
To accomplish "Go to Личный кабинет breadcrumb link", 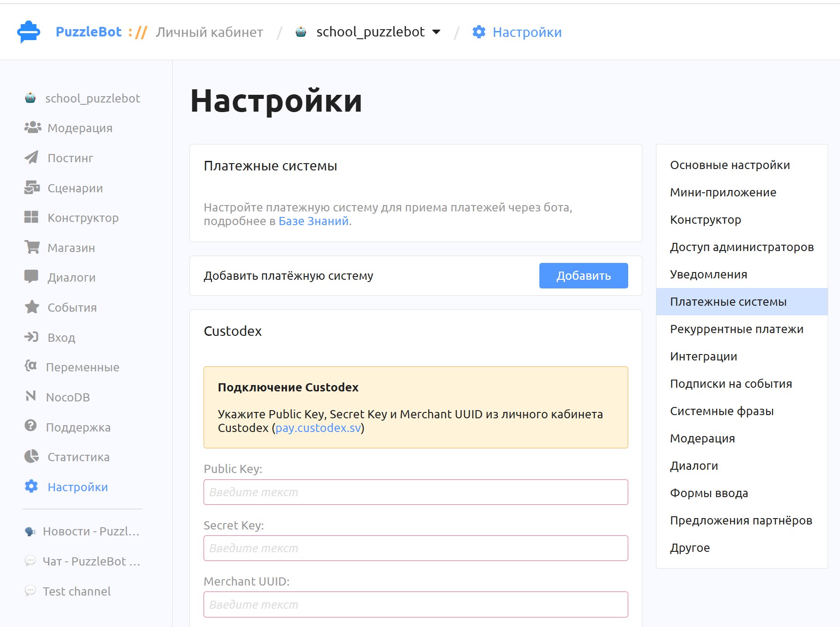I will tap(210, 32).
